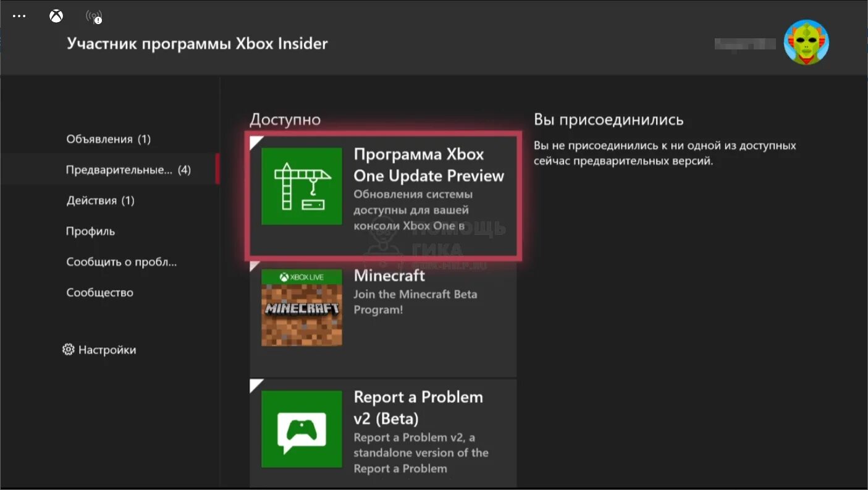The image size is (868, 490).
Task: Click the Вы присоединились heading
Action: [x=609, y=120]
